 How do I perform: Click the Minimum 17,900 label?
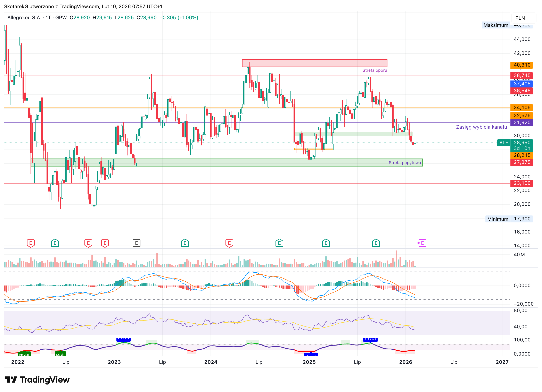coord(509,219)
